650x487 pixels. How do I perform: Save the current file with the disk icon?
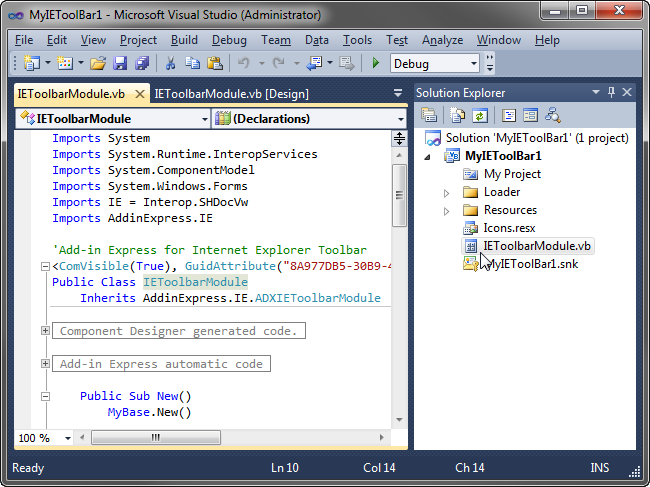pos(120,63)
